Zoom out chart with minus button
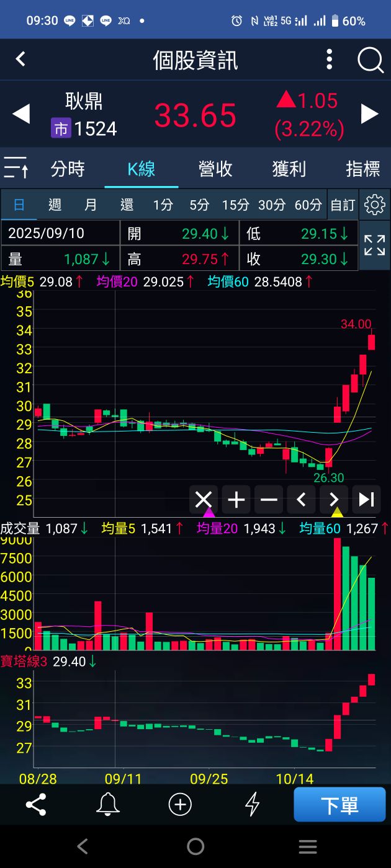This screenshot has width=391, height=868. [269, 500]
